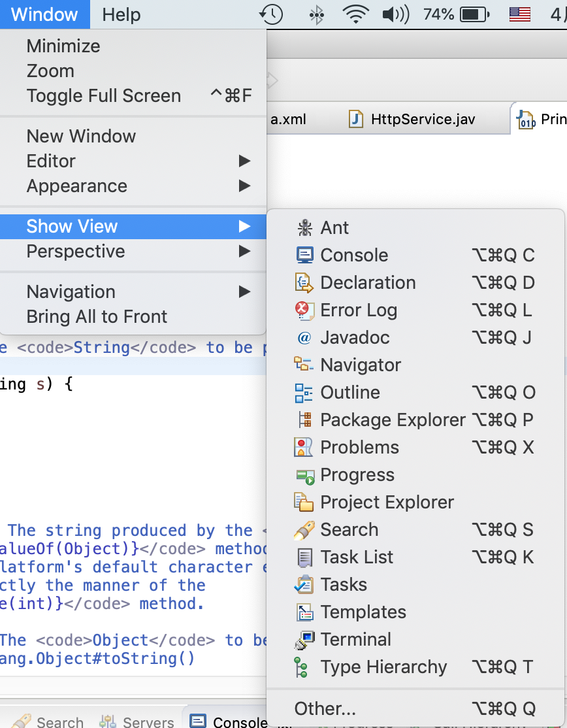Click the Problems view icon
Image resolution: width=567 pixels, height=728 pixels.
304,447
